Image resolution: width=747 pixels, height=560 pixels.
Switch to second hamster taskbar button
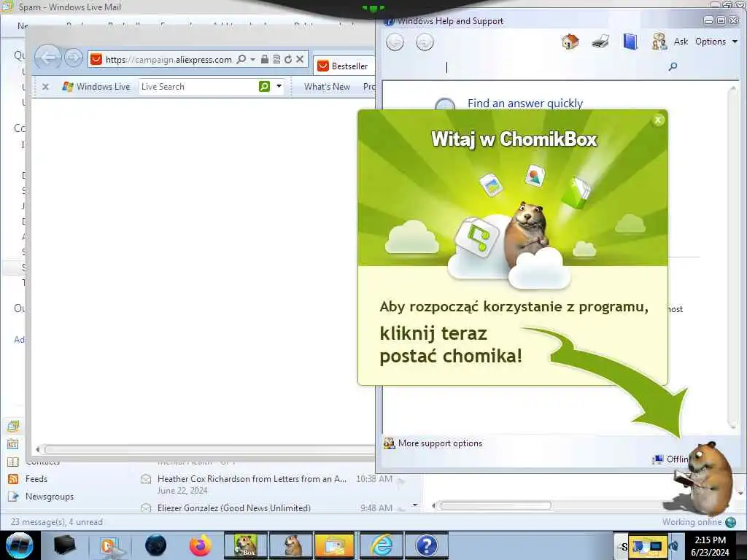point(290,545)
